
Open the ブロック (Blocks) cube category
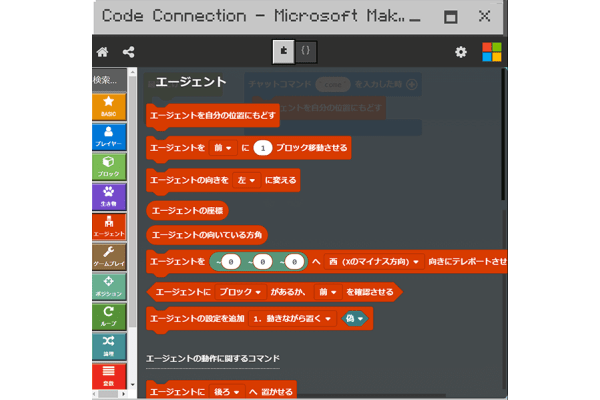click(108, 166)
